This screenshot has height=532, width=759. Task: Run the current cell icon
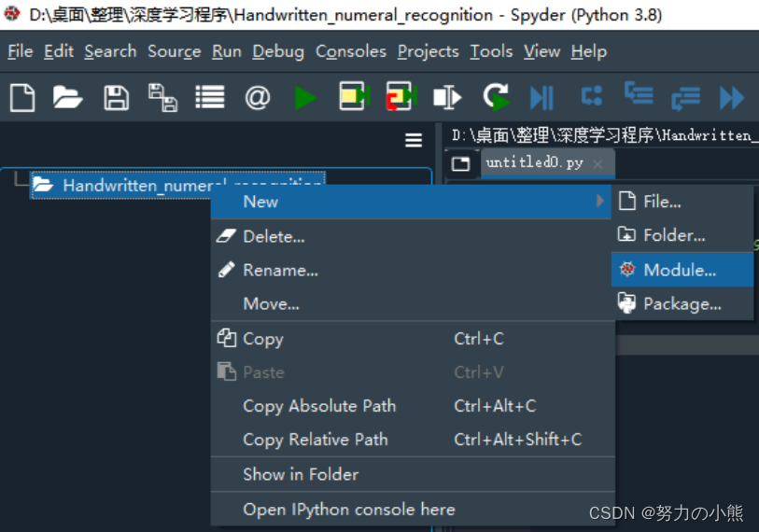tap(355, 96)
